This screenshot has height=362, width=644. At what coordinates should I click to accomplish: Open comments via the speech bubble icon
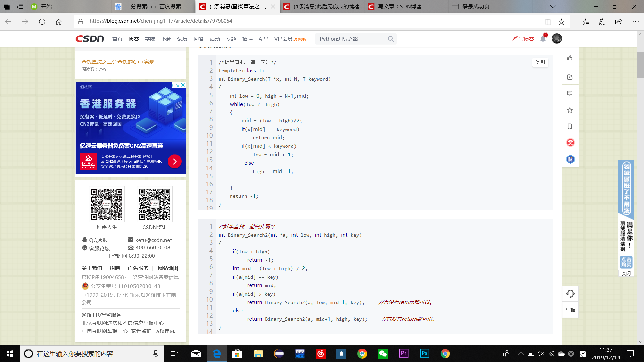pyautogui.click(x=570, y=93)
